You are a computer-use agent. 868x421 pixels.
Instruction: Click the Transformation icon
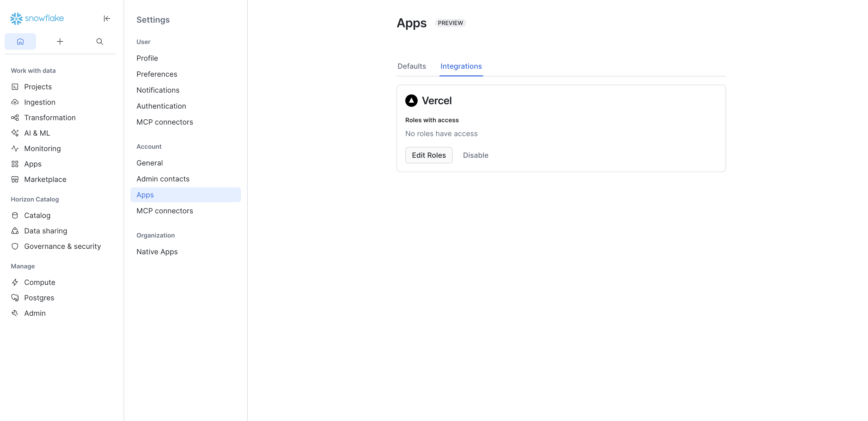tap(15, 118)
